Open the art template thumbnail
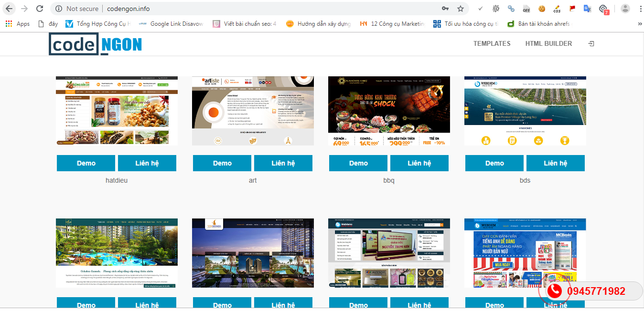The height and width of the screenshot is (311, 644). pyautogui.click(x=253, y=111)
